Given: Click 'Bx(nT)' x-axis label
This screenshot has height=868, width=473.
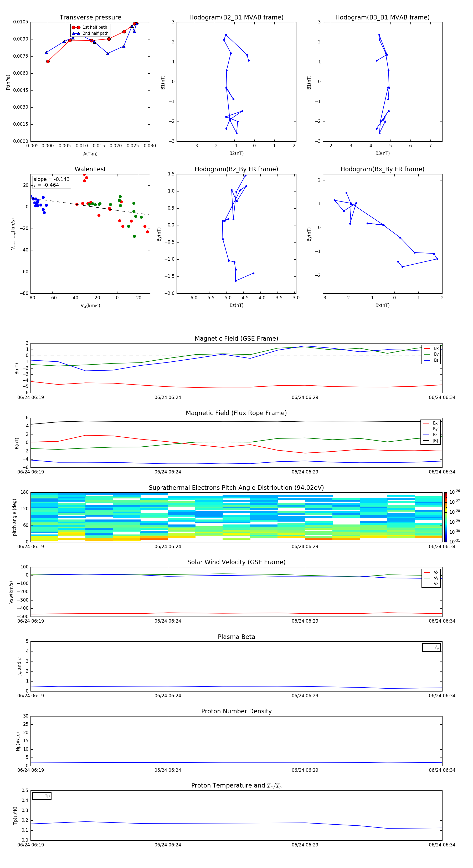Looking at the screenshot, I should click(x=382, y=305).
